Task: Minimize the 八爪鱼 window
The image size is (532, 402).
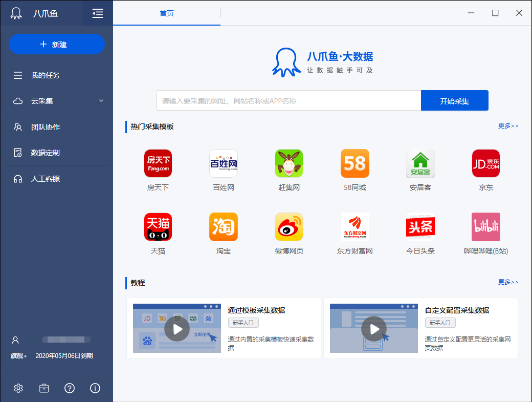Action: pos(471,13)
